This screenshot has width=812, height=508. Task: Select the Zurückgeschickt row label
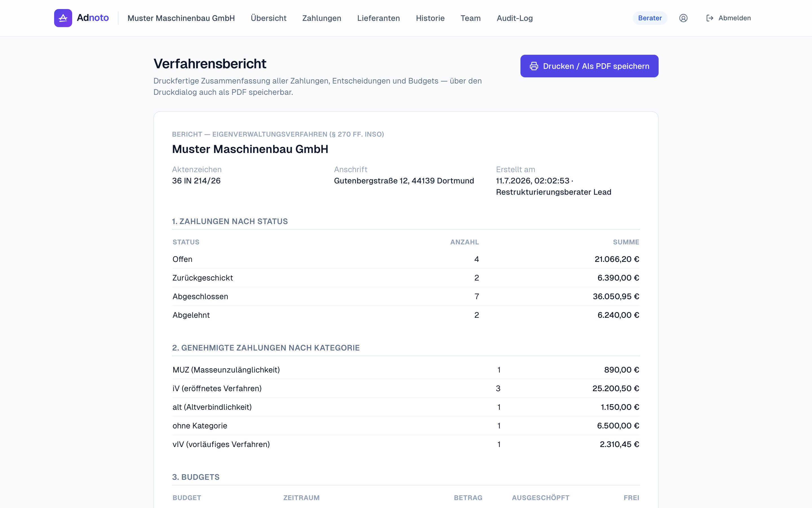pos(203,278)
